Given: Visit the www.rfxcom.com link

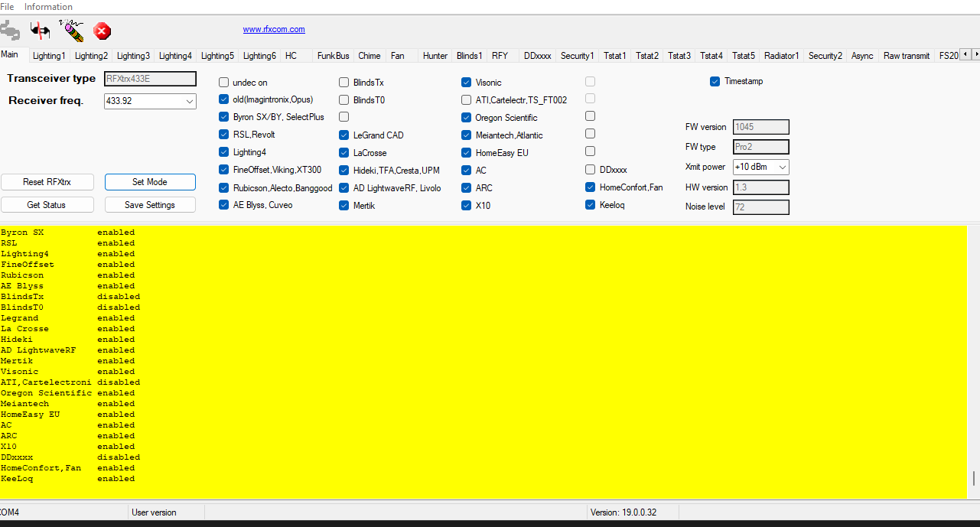Looking at the screenshot, I should click(x=274, y=30).
